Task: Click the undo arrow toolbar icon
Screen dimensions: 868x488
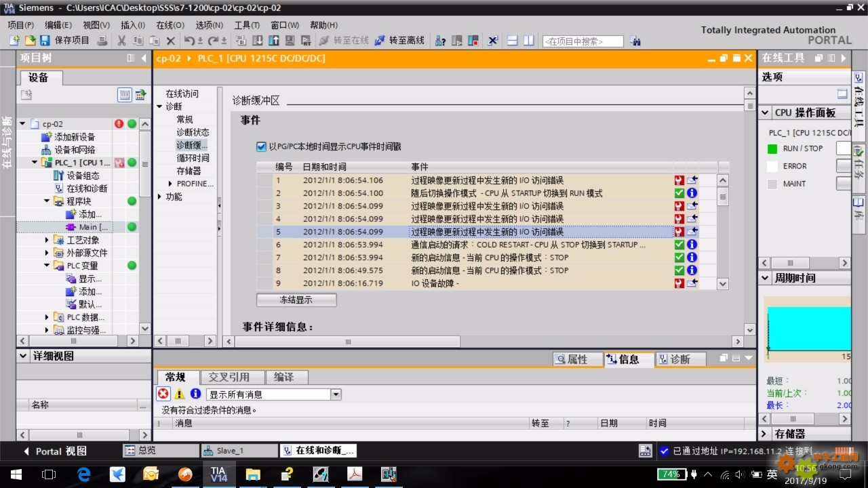Action: point(191,41)
